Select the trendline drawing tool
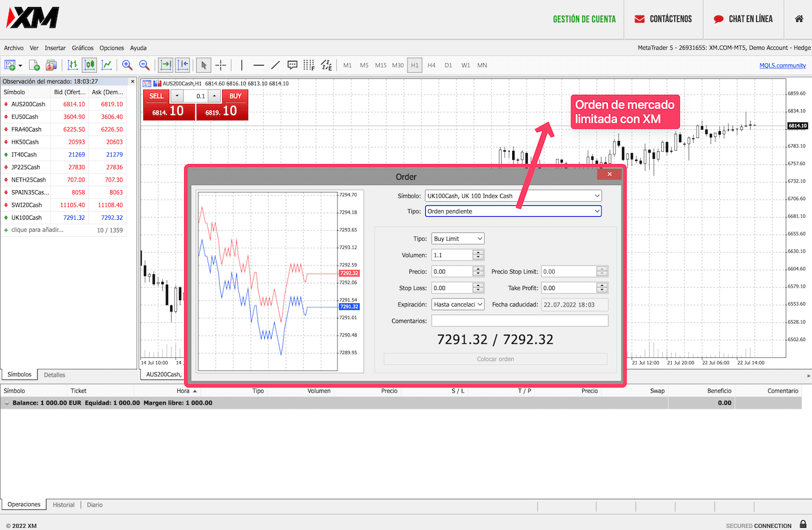Image resolution: width=812 pixels, height=530 pixels. click(x=275, y=65)
